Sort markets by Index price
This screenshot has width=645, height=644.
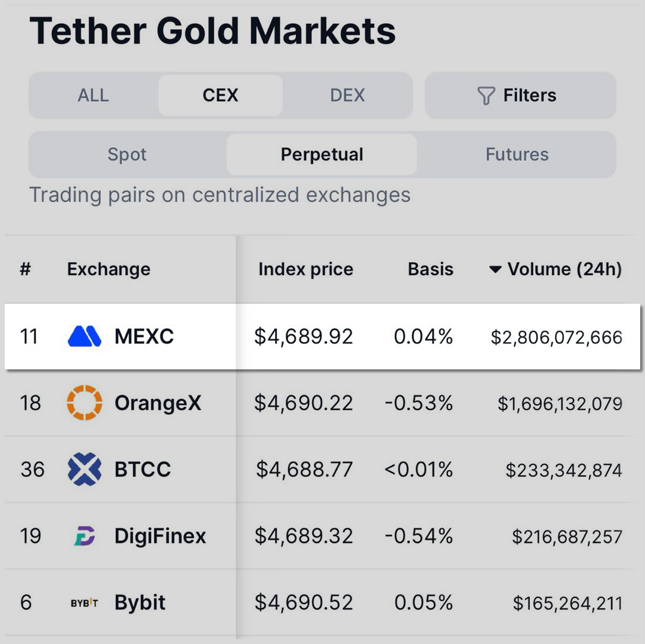coord(305,269)
